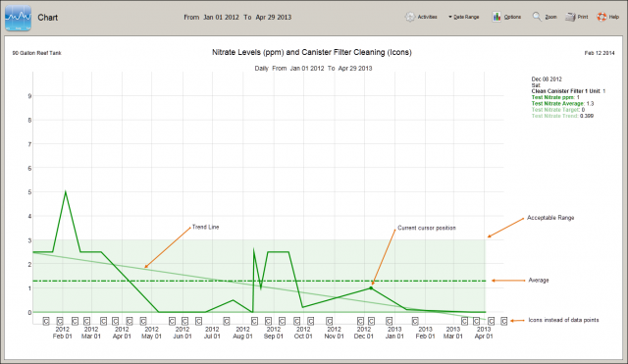Click the canister icon directly above Feb 01 2012 label

click(x=60, y=321)
